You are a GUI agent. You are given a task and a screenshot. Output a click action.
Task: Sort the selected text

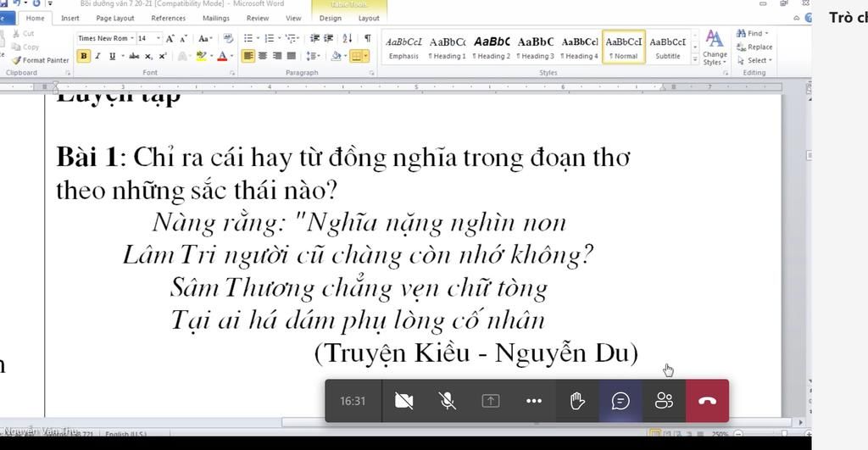347,38
